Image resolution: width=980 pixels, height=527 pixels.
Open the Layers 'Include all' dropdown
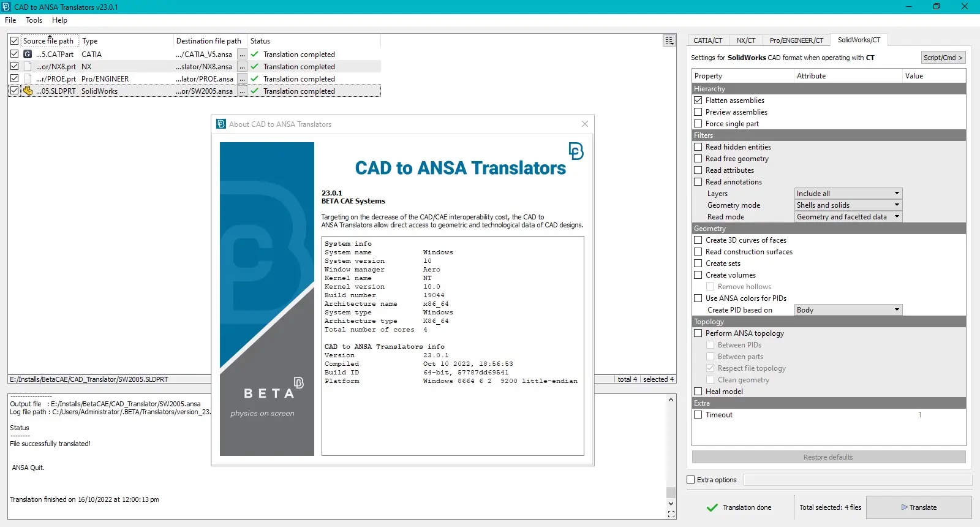tap(848, 193)
